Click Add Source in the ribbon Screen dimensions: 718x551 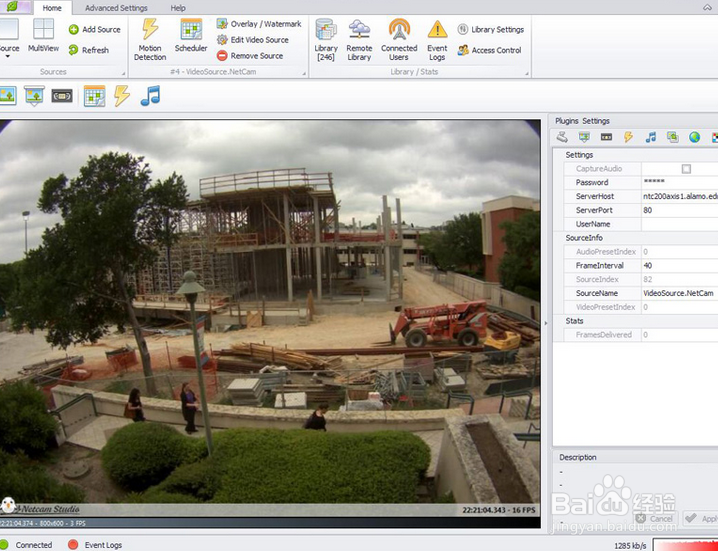[x=95, y=29]
